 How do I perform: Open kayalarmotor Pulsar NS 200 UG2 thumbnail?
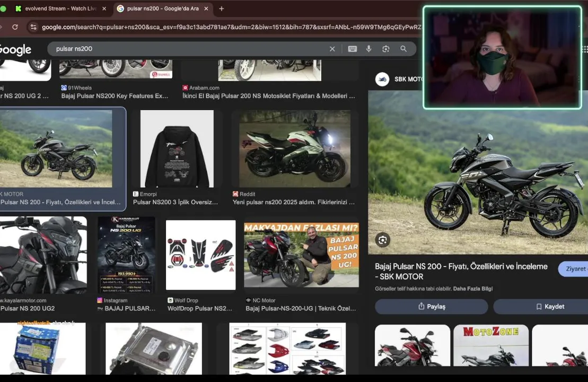(43, 255)
